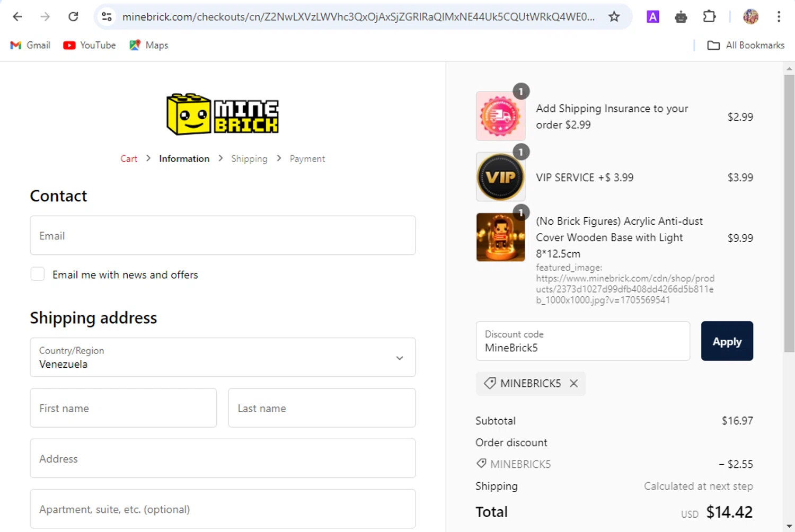Image resolution: width=795 pixels, height=532 pixels.
Task: Click the MineBrick store logo
Action: (x=223, y=114)
